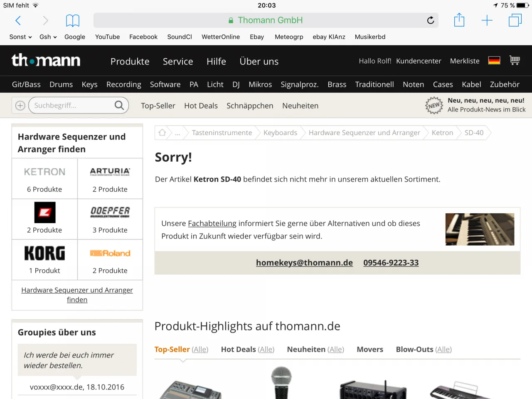Open the Fachabteilung link
The image size is (532, 399).
point(212,224)
